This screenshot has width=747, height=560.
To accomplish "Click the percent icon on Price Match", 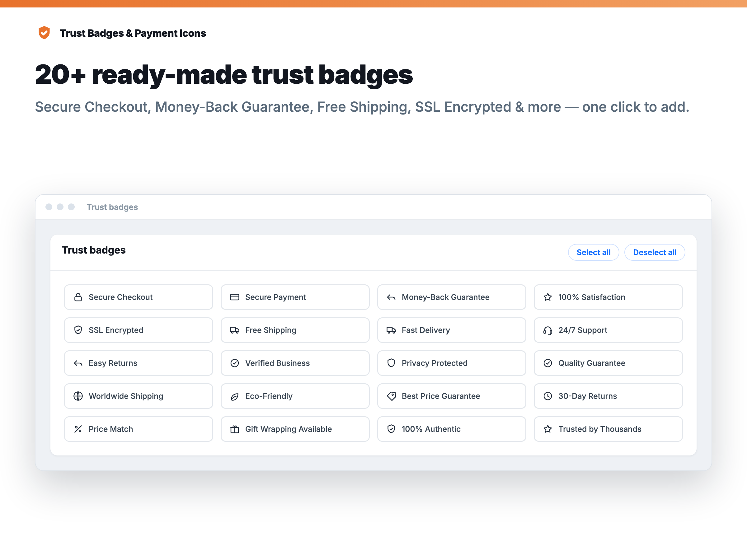I will [78, 429].
